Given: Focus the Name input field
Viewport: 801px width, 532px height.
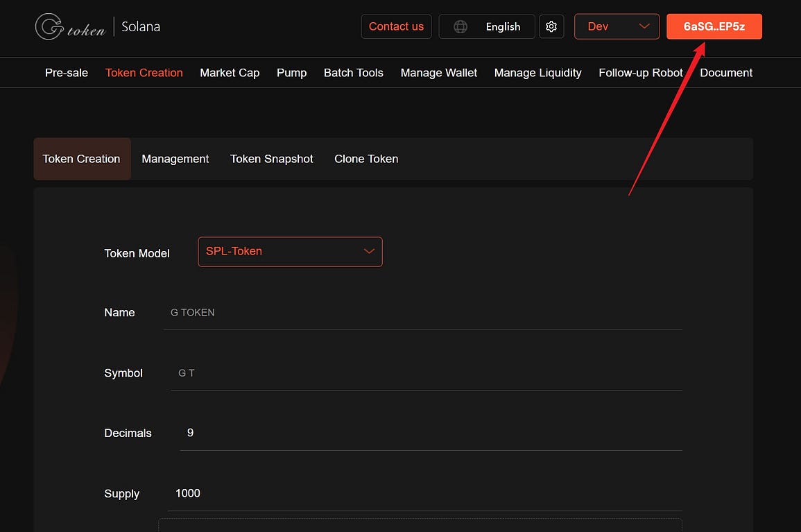Looking at the screenshot, I should [423, 313].
